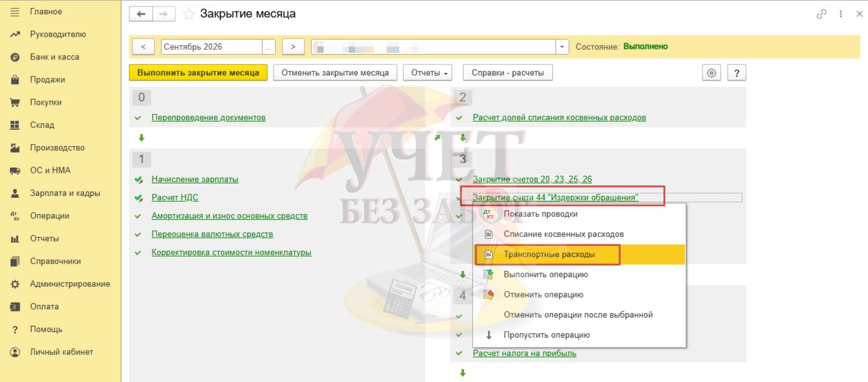Click the Выполнить закрытие месяца button
The width and height of the screenshot is (868, 382).
pyautogui.click(x=198, y=73)
